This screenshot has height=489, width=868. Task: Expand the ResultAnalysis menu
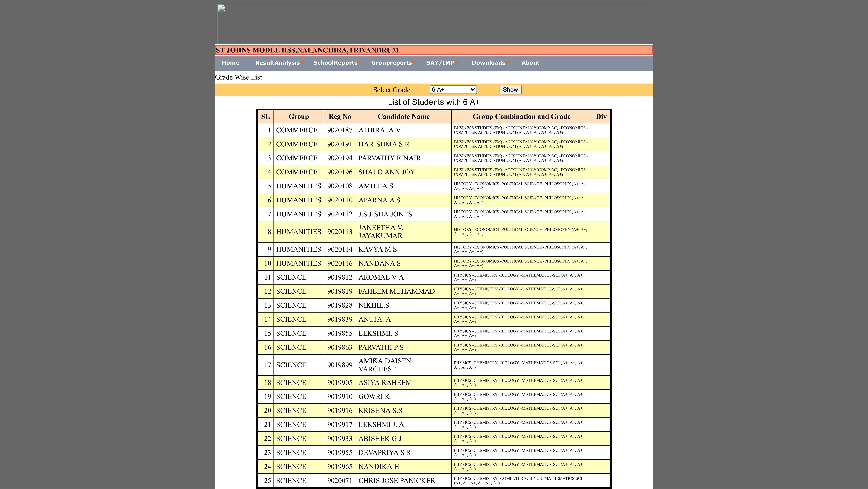click(x=277, y=63)
